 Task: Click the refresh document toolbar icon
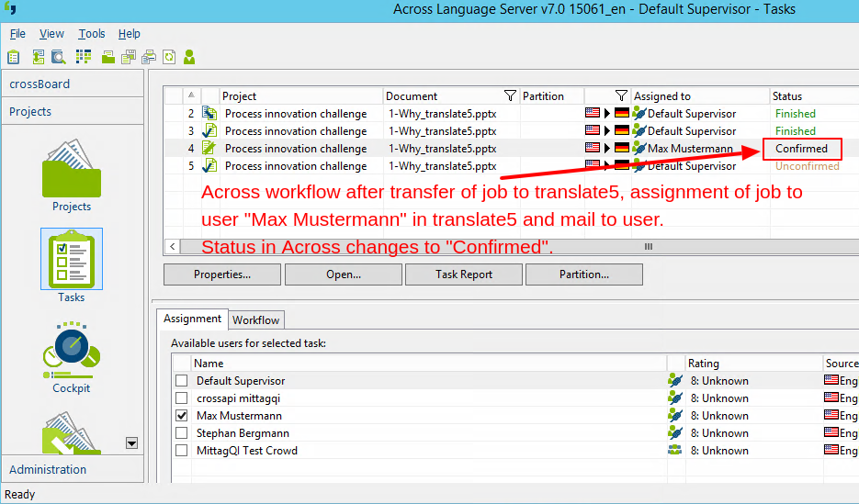coord(169,57)
